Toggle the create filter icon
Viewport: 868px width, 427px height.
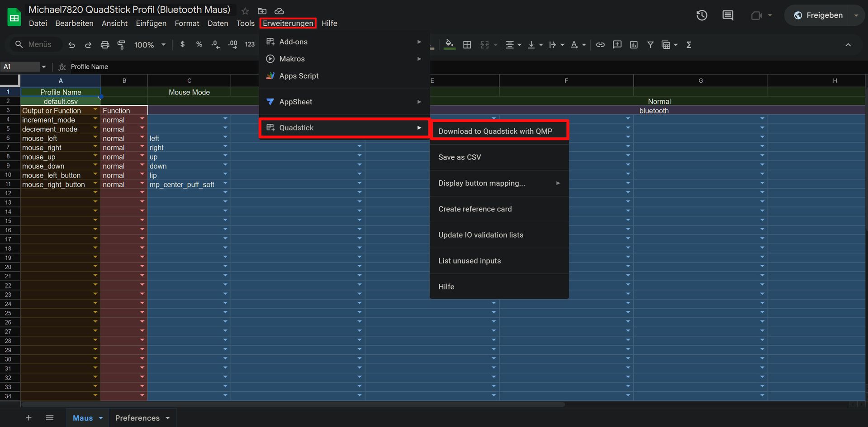[x=650, y=45]
